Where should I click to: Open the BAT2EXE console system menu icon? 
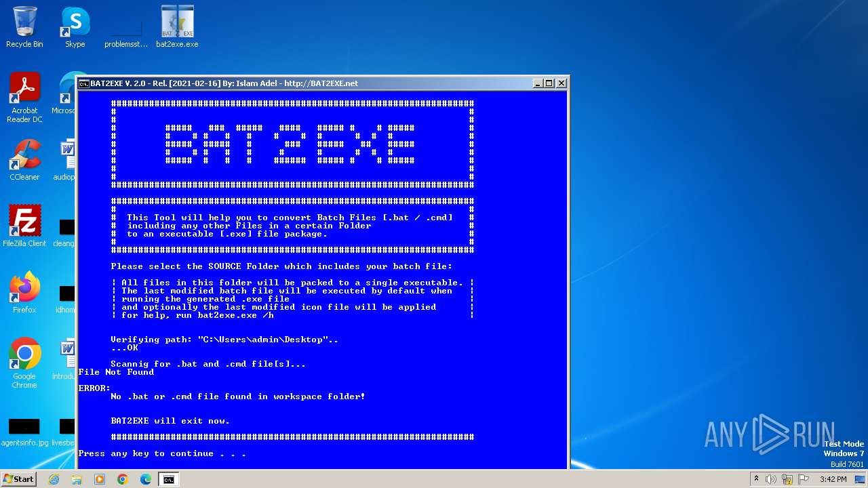pyautogui.click(x=84, y=83)
